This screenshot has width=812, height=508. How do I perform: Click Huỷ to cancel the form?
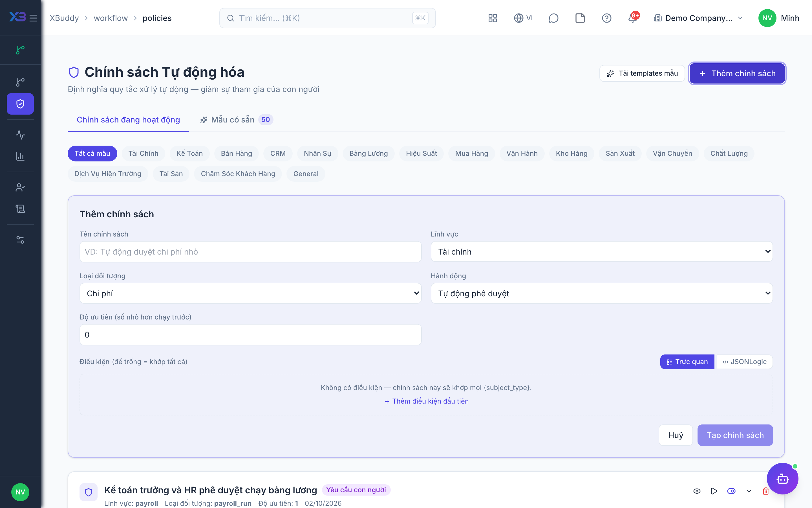pyautogui.click(x=676, y=435)
